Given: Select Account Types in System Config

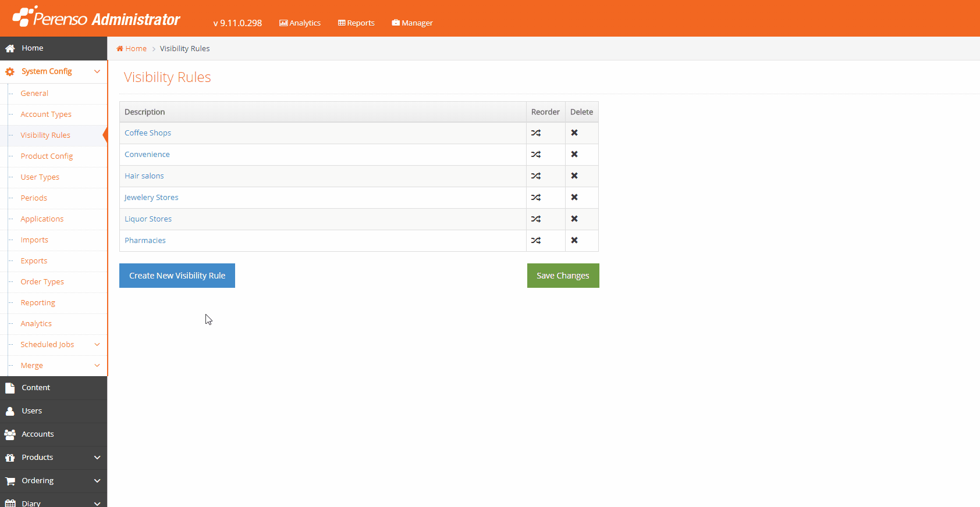Looking at the screenshot, I should pyautogui.click(x=46, y=115).
